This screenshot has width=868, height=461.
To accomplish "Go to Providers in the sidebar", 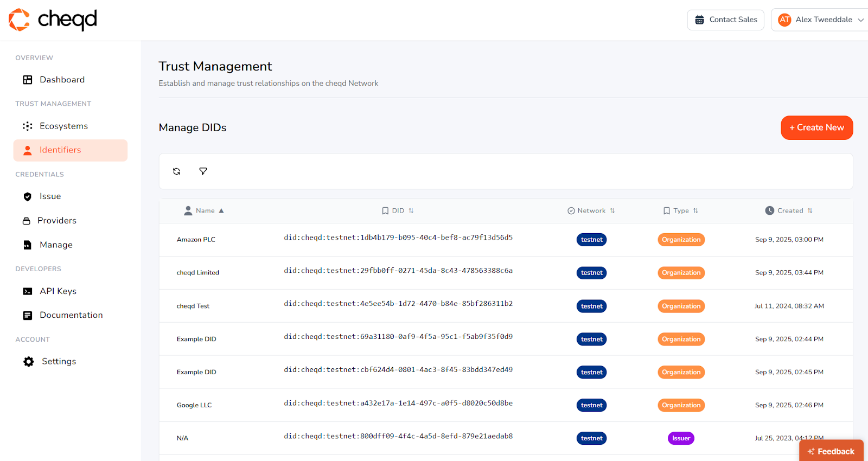I will click(x=57, y=221).
